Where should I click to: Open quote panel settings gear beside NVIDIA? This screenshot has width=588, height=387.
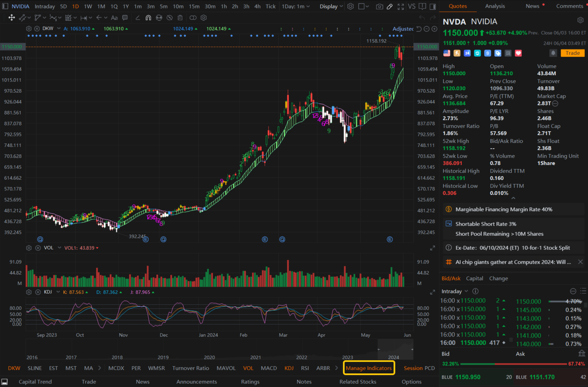click(580, 21)
